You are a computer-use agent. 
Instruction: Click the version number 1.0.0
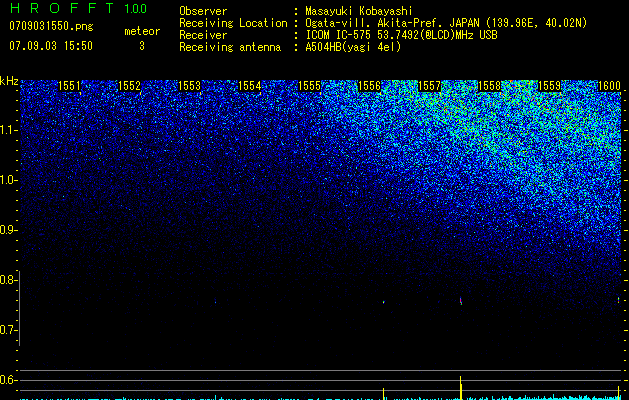click(x=135, y=8)
